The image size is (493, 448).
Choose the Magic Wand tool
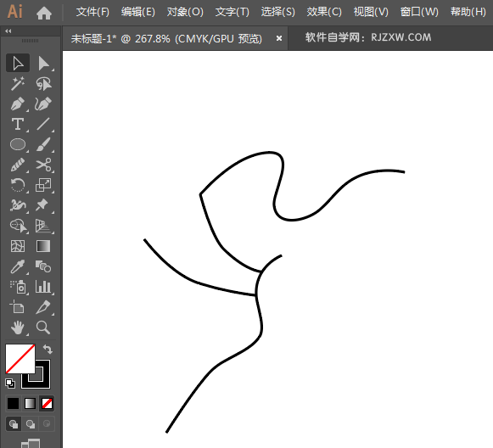(x=18, y=84)
